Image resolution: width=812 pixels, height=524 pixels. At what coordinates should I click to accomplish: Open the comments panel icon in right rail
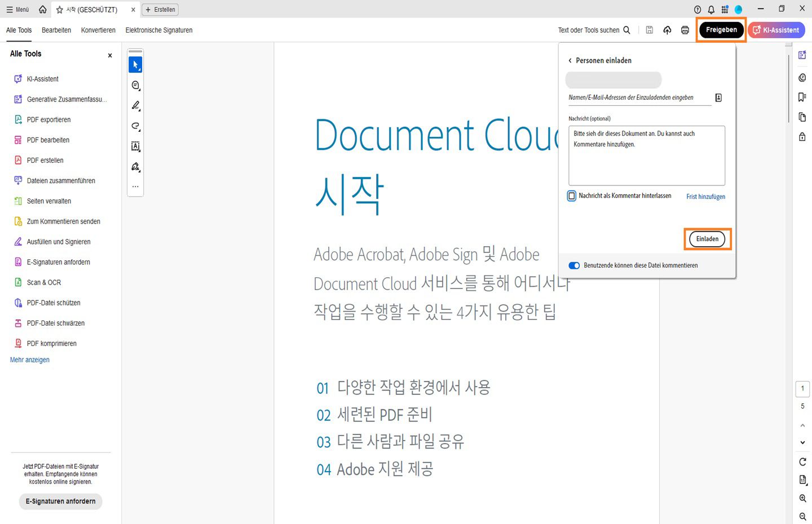point(802,77)
